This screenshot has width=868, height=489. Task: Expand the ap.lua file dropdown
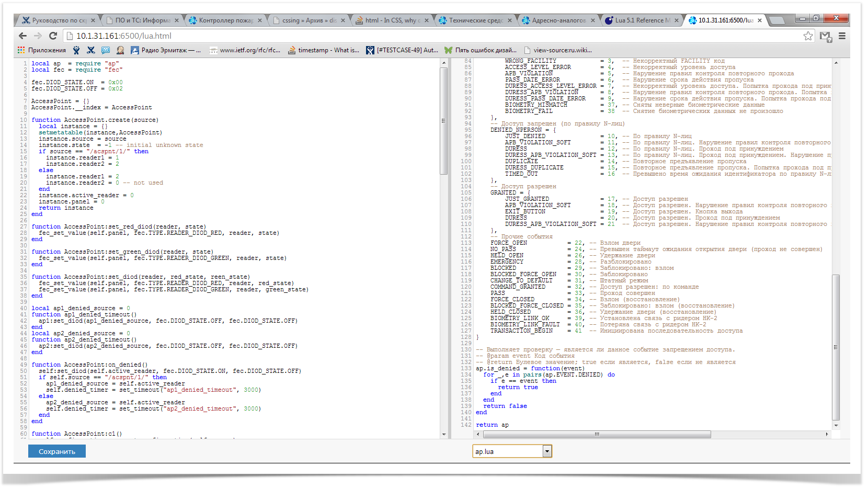click(x=547, y=451)
